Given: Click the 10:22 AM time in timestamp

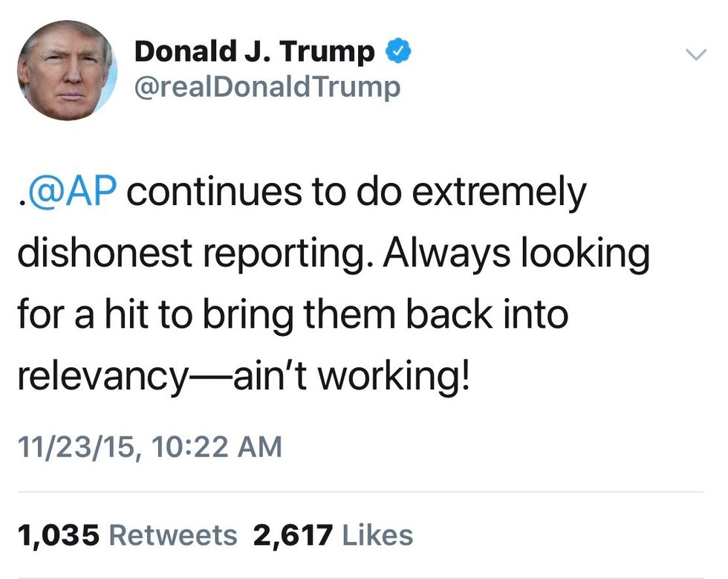Looking at the screenshot, I should click(x=217, y=447).
